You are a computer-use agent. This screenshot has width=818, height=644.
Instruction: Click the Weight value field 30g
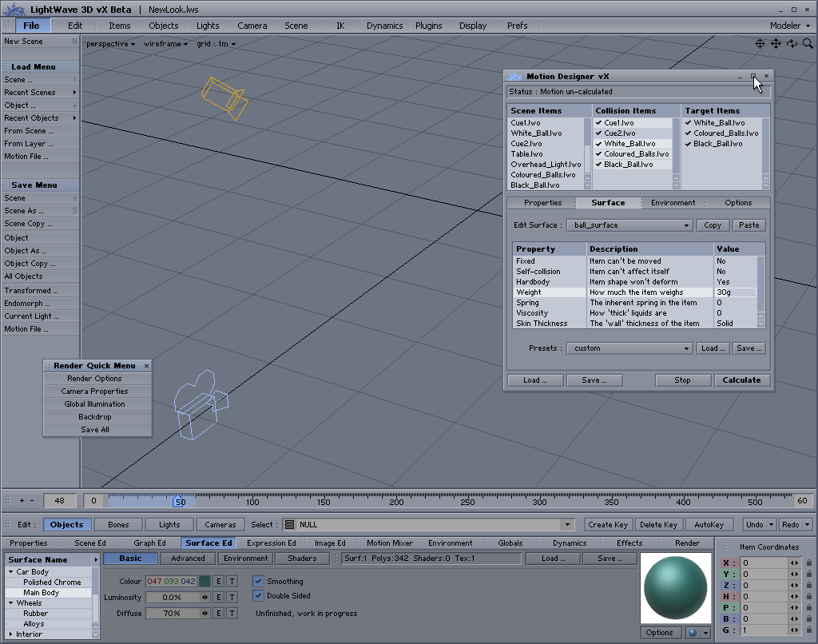(733, 292)
